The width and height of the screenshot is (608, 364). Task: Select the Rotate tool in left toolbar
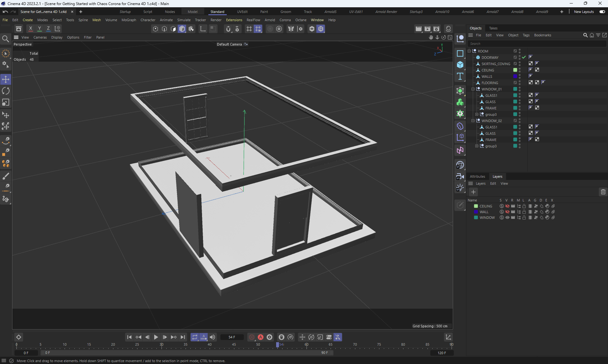click(6, 91)
